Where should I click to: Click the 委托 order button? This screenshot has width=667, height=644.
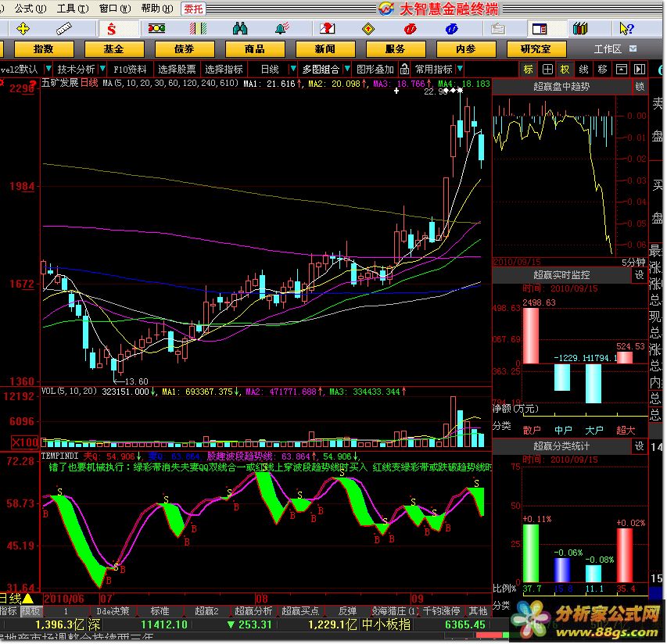point(193,9)
